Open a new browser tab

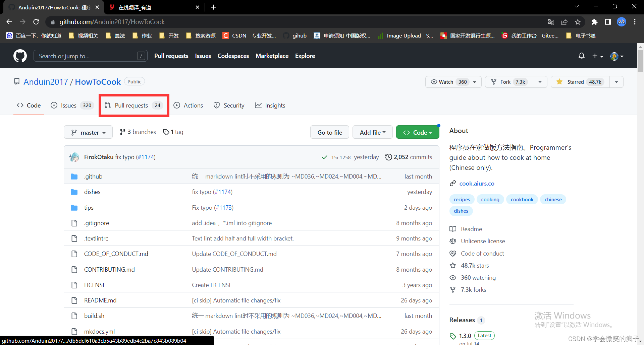click(213, 7)
